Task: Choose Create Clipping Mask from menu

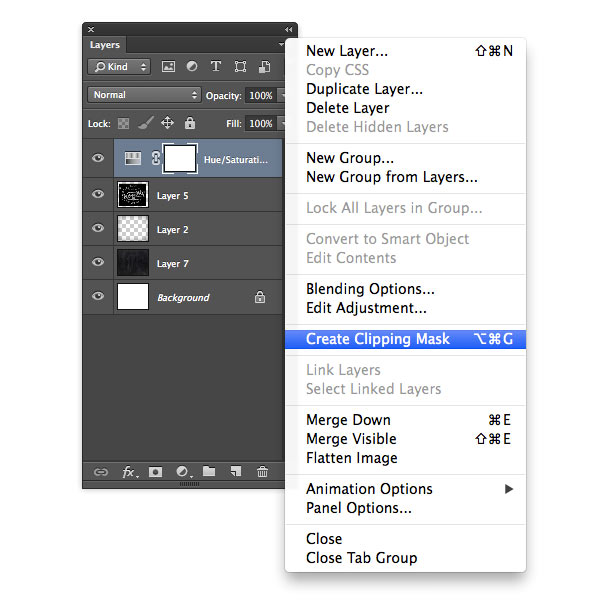Action: 378,339
